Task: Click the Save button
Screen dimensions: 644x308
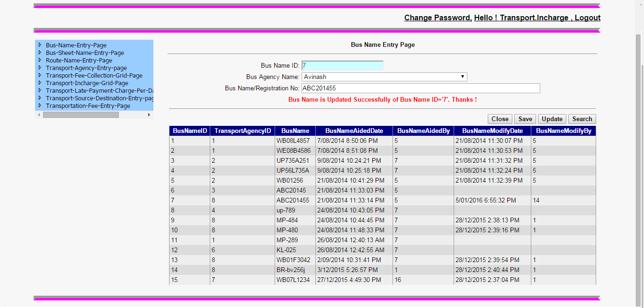Action: pyautogui.click(x=525, y=119)
